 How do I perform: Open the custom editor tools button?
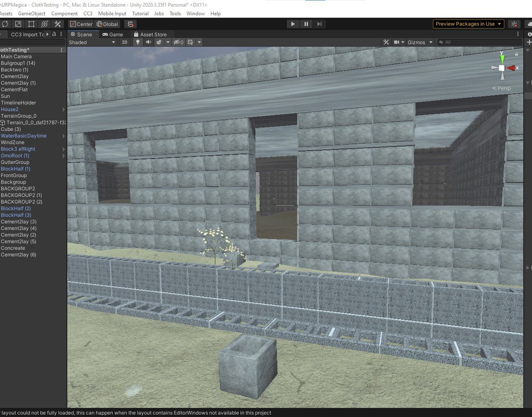[x=57, y=24]
